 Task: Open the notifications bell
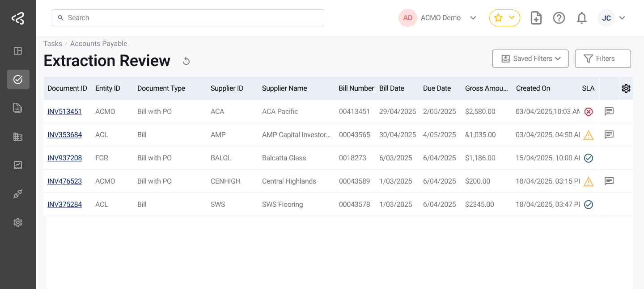(582, 18)
